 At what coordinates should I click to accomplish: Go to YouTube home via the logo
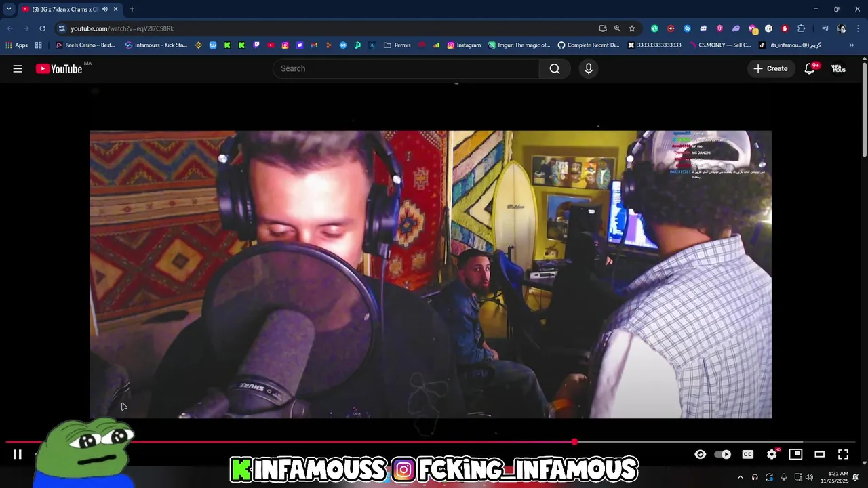pos(59,68)
